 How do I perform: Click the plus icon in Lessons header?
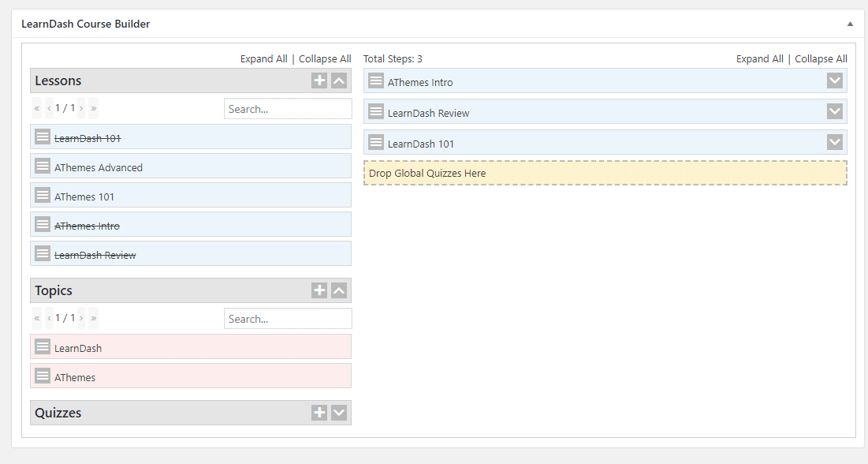click(x=319, y=80)
